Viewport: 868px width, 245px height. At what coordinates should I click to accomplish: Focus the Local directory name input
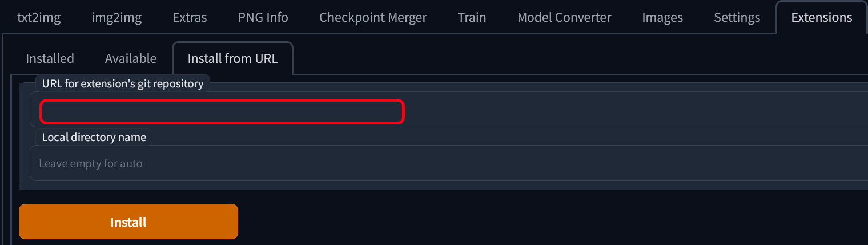pos(449,163)
